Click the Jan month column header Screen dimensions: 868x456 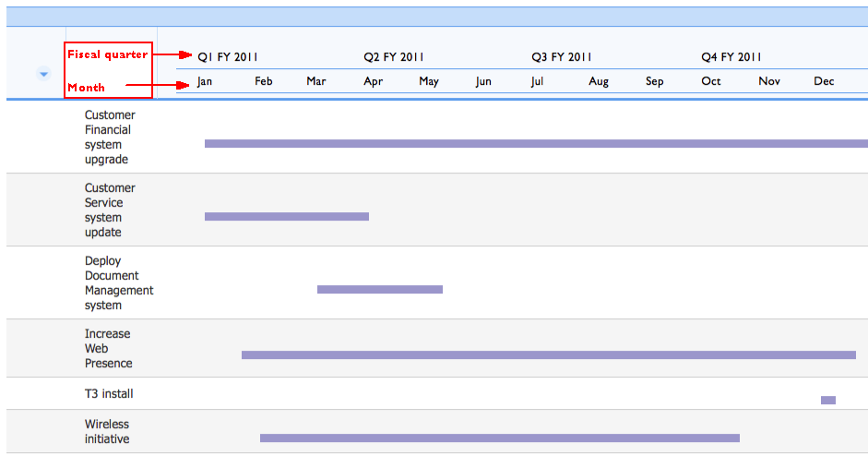(x=204, y=81)
